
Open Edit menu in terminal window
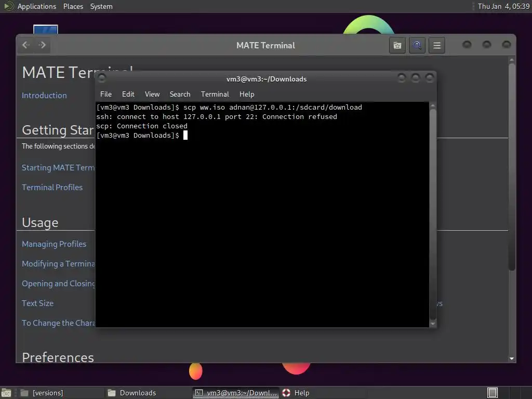pos(128,95)
